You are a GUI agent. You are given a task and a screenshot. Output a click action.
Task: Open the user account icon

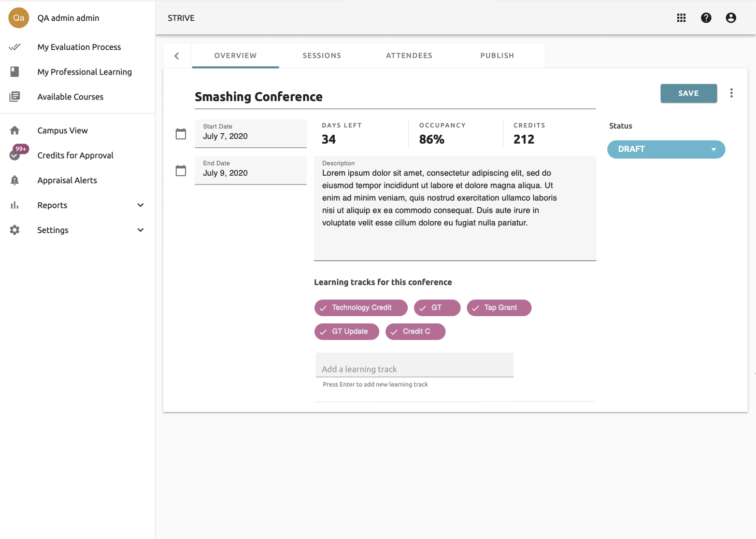(731, 18)
